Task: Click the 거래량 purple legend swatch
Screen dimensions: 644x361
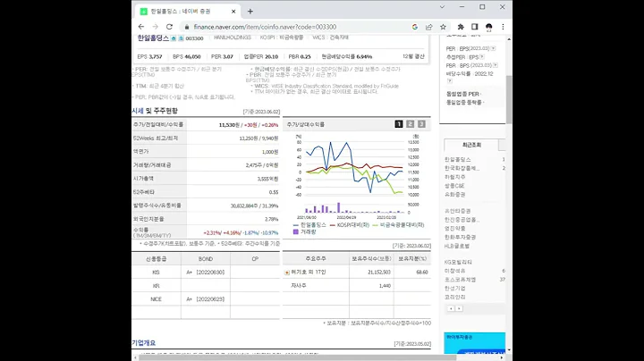Action: point(296,231)
